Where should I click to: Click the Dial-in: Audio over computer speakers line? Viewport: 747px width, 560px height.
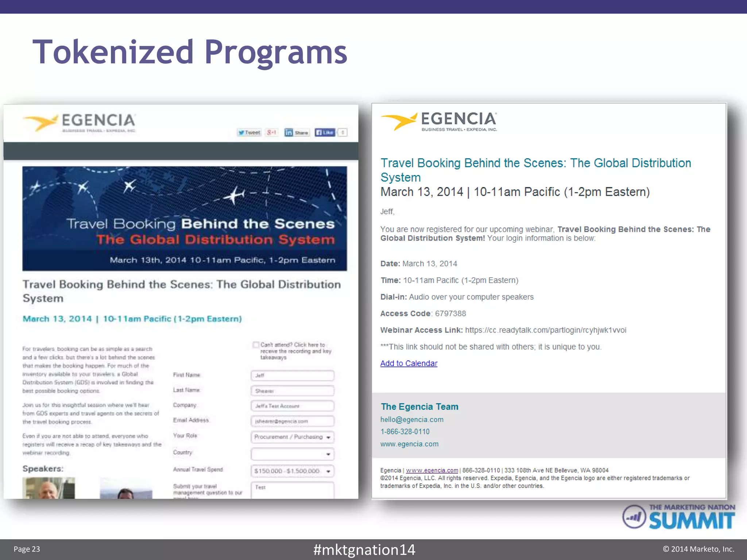pos(457,297)
